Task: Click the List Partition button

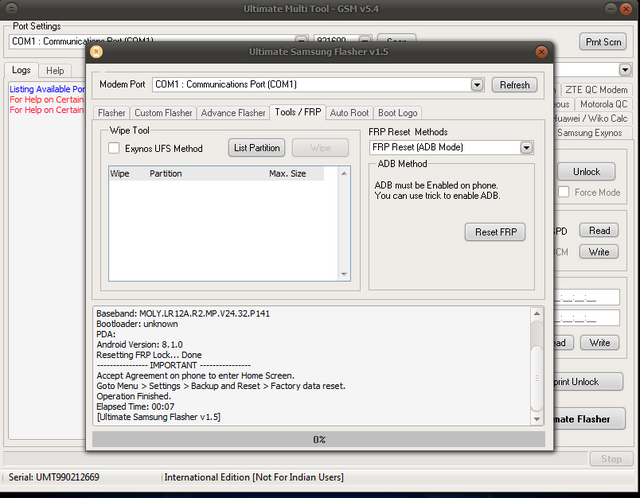Action: 257,148
